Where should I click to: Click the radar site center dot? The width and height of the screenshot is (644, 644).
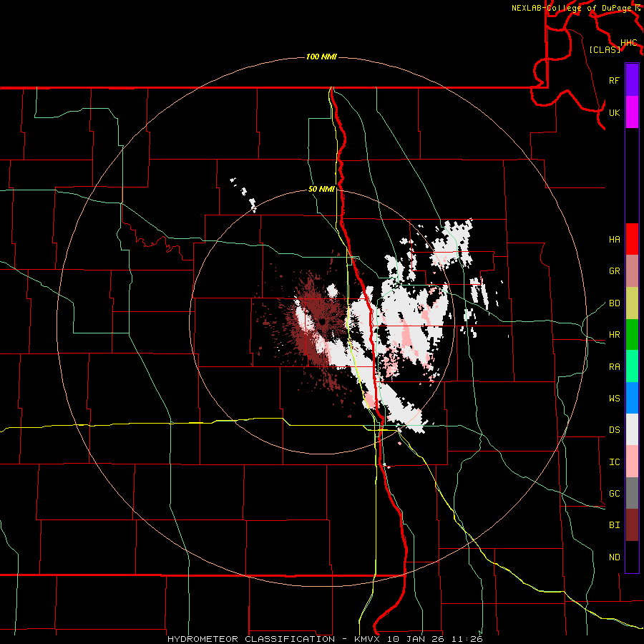(x=323, y=321)
